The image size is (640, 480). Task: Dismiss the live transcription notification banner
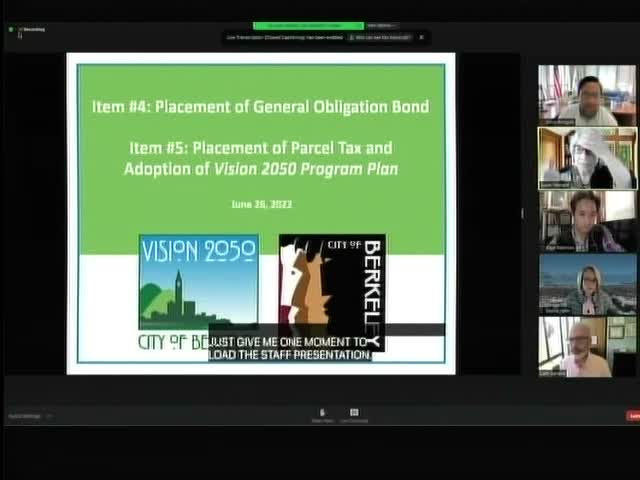pos(422,37)
